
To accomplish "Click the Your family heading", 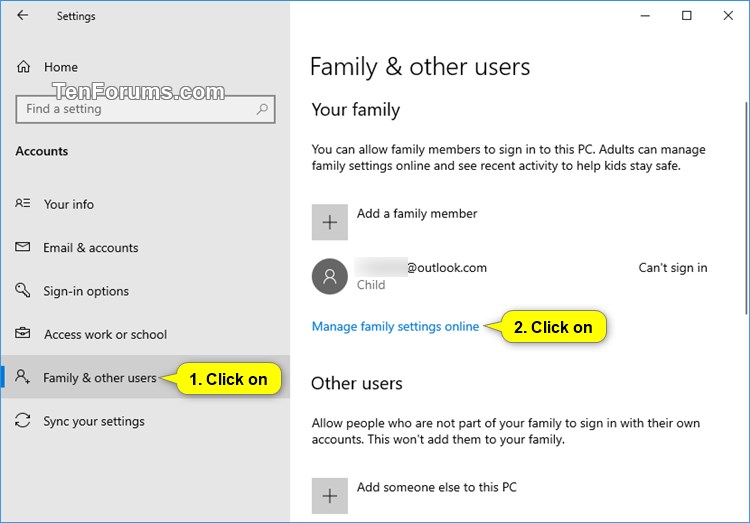I will pyautogui.click(x=355, y=110).
